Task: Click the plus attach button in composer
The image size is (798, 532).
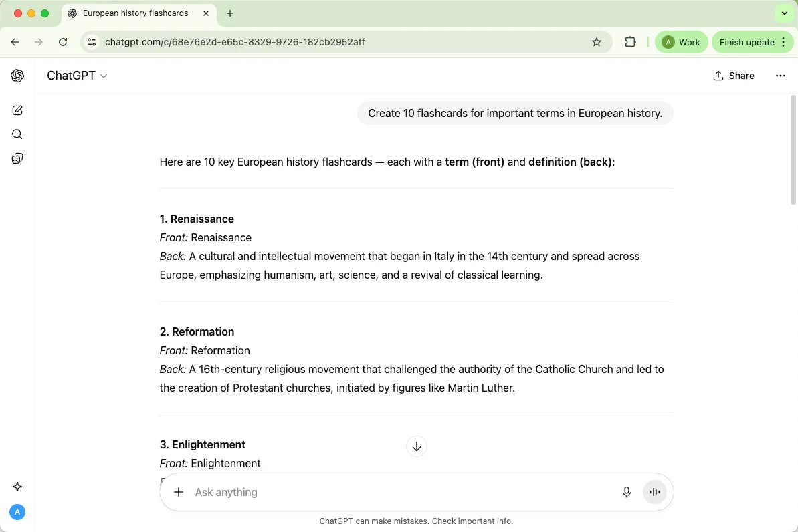Action: tap(179, 492)
